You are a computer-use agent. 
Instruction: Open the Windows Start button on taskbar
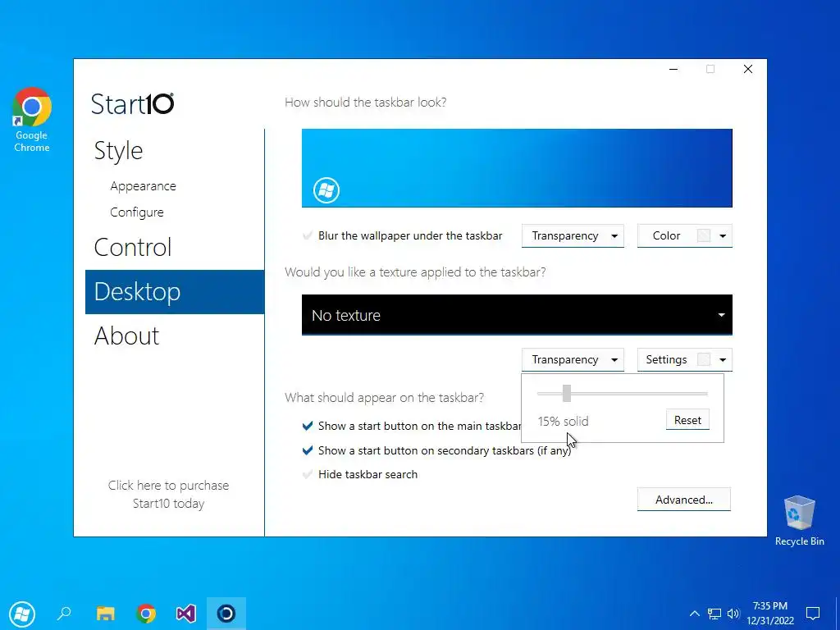[x=22, y=614]
